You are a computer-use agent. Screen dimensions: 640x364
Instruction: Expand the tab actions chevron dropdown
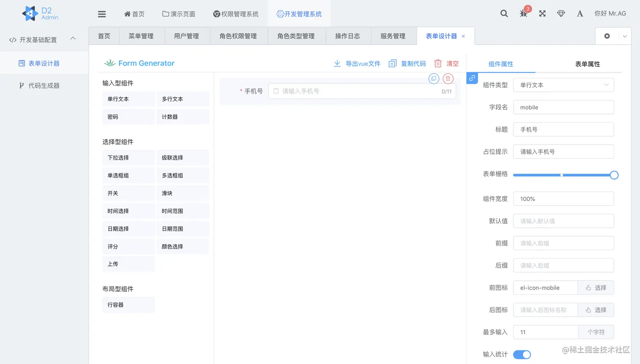(625, 36)
